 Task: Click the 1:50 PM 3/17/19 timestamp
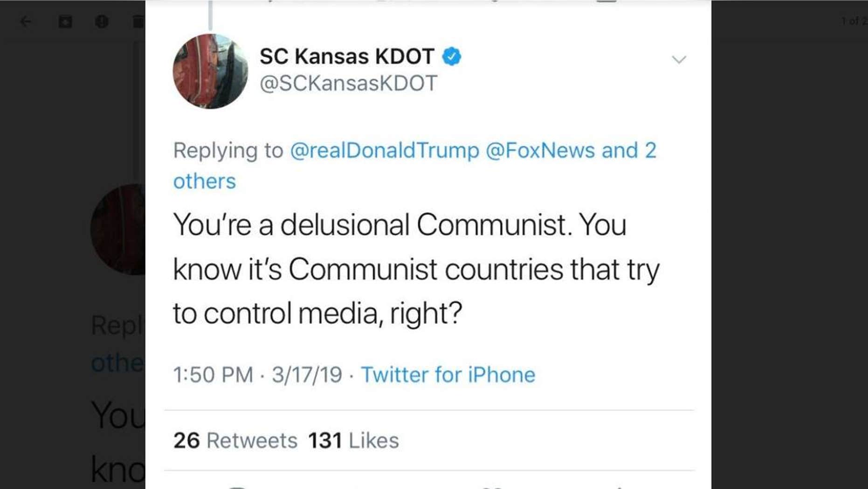tap(257, 375)
